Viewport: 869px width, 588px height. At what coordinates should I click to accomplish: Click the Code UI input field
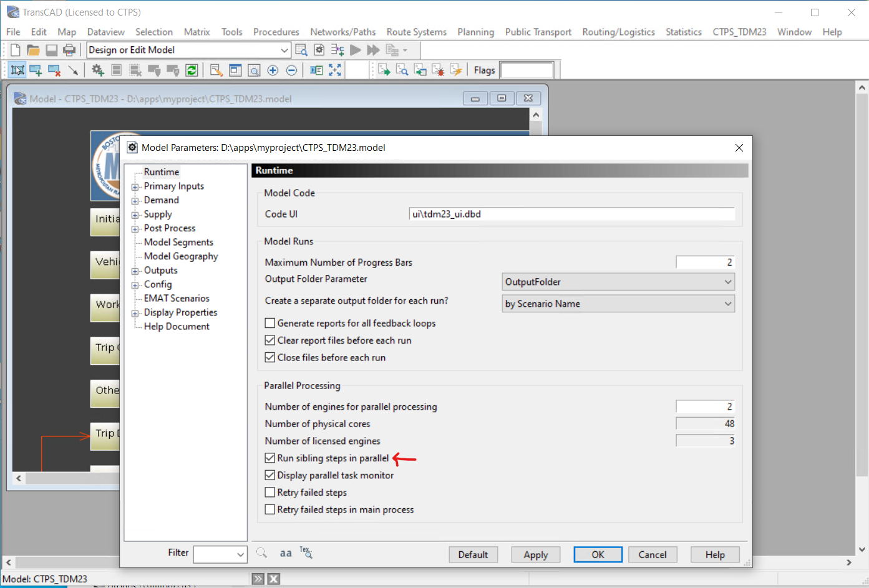[x=572, y=214]
